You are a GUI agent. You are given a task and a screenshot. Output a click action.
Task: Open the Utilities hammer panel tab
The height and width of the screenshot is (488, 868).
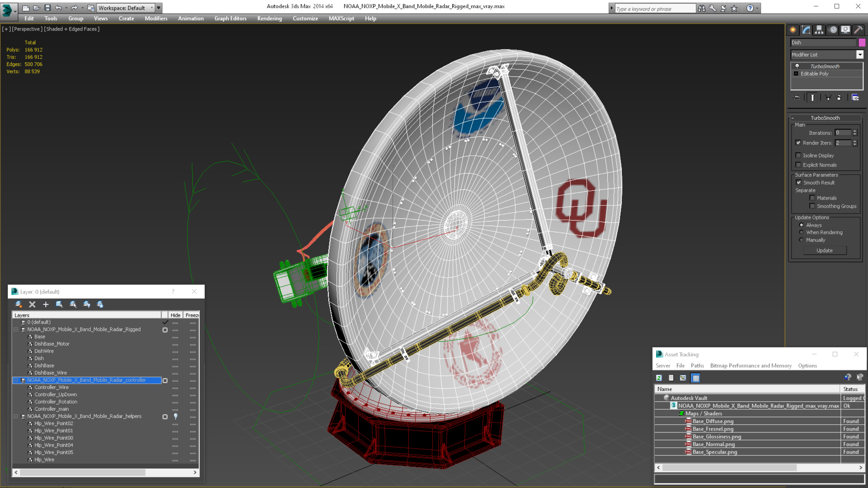click(x=859, y=30)
